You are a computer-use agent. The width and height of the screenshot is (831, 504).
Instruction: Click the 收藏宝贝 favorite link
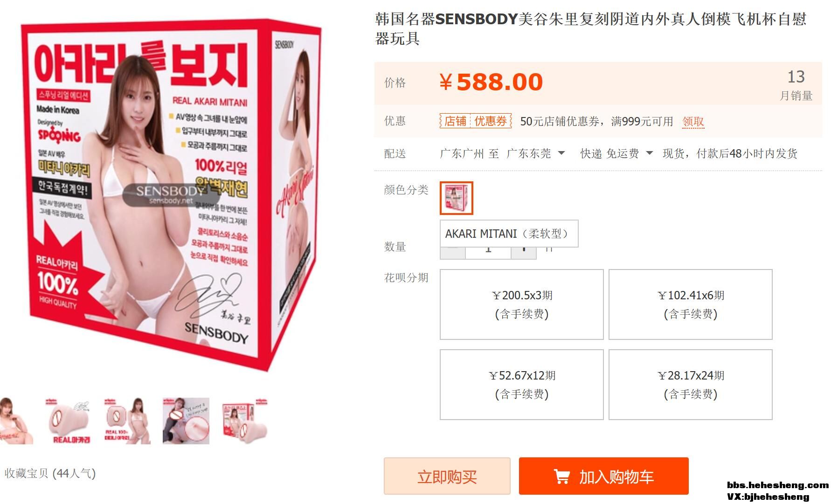(x=50, y=473)
